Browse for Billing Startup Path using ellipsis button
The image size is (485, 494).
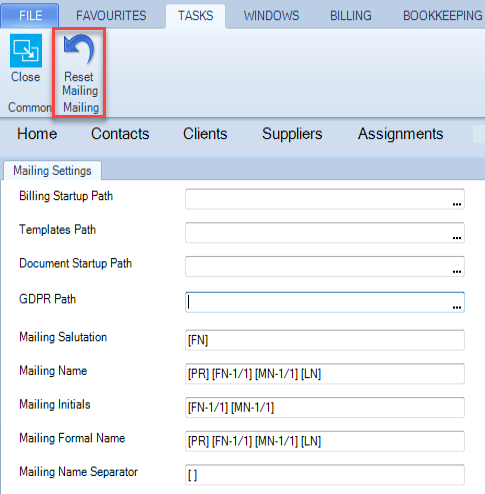[x=457, y=204]
